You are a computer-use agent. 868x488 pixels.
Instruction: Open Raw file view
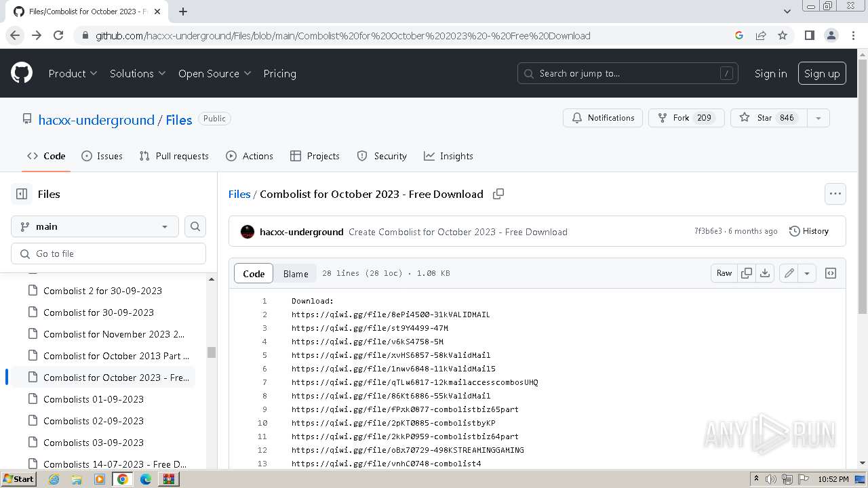724,273
